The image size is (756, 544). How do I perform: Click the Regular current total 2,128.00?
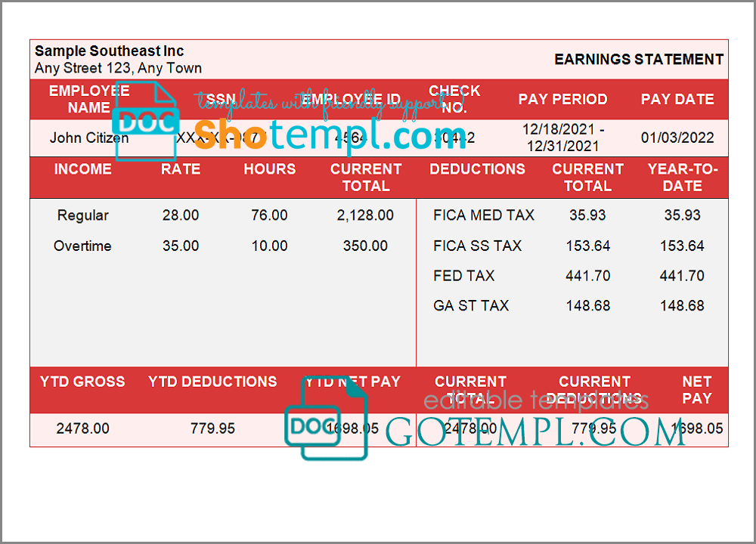pyautogui.click(x=365, y=215)
